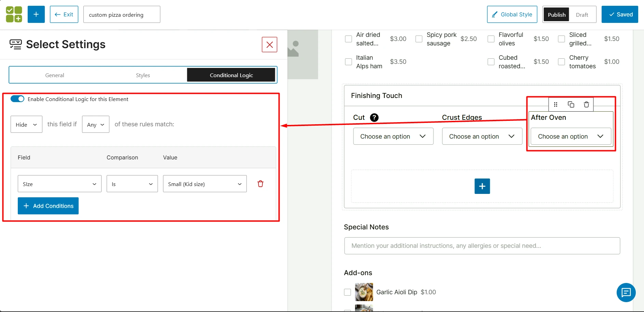Check the Spicy pork sausage checkbox
The height and width of the screenshot is (312, 644).
pyautogui.click(x=419, y=39)
